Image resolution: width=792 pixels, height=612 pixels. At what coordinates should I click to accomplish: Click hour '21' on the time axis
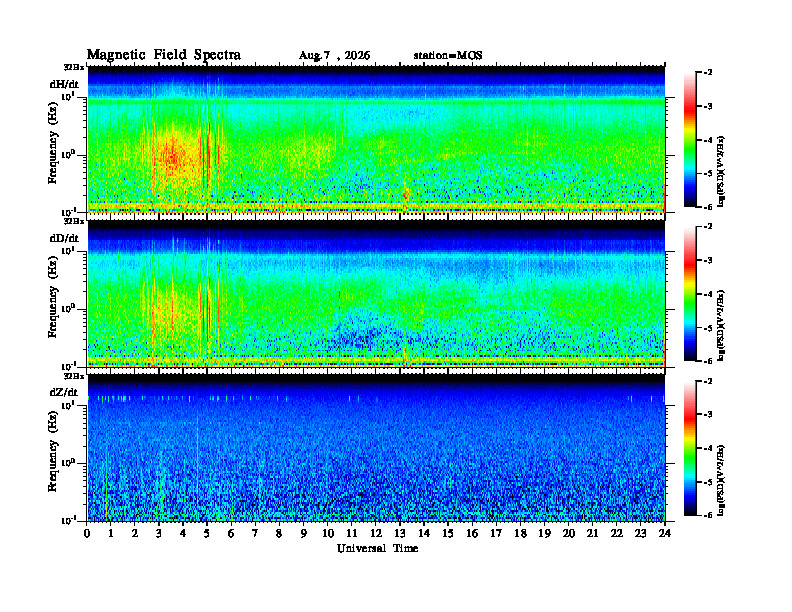[x=592, y=533]
